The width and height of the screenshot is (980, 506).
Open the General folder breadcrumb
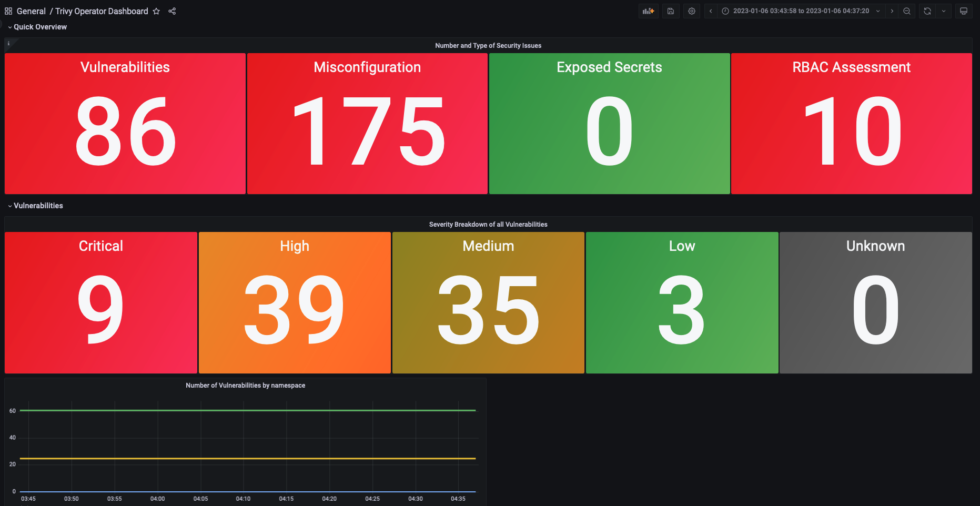pyautogui.click(x=31, y=11)
